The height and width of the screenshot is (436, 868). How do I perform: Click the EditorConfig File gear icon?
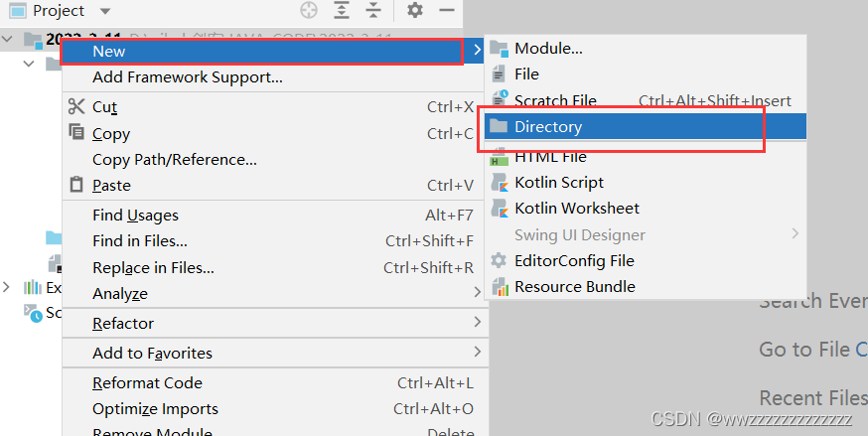pos(499,260)
